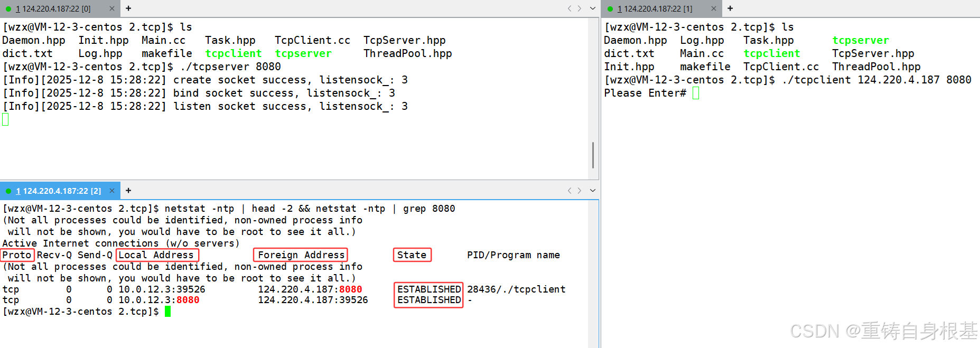
Task: Click 'Foreign Address' column header
Action: pos(301,255)
